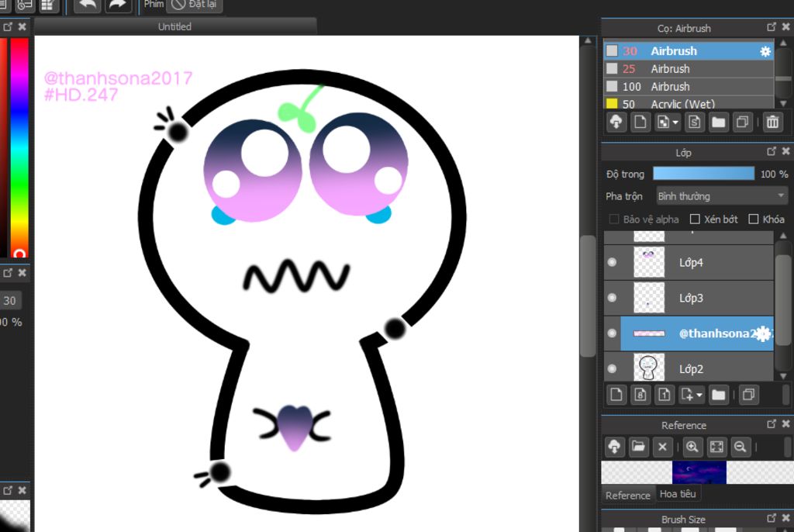Undock the Cọ brush panel
The width and height of the screenshot is (794, 532).
tap(772, 27)
